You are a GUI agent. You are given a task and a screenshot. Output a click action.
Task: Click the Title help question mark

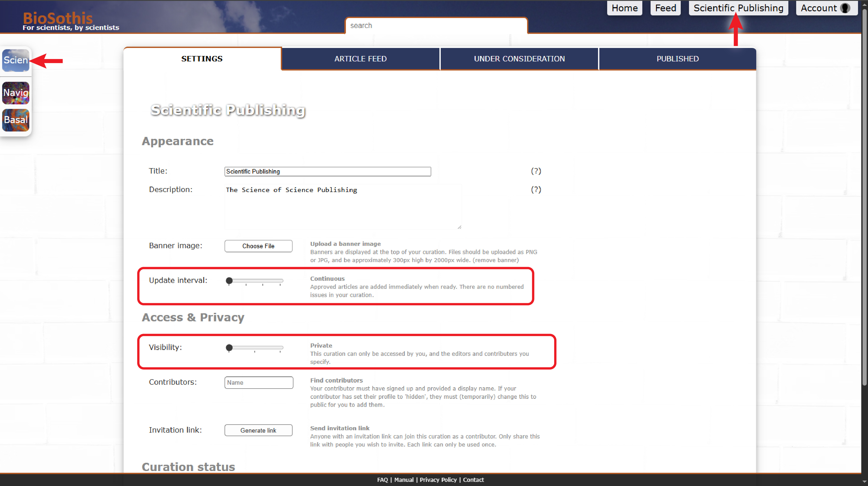coord(536,171)
